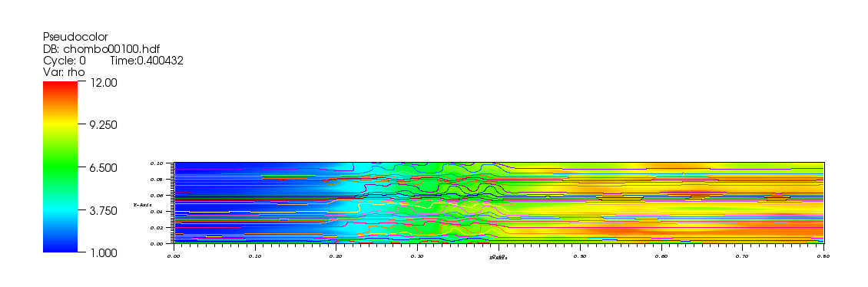Click the rainbow color legend bar
868x287 pixels.
coord(61,167)
